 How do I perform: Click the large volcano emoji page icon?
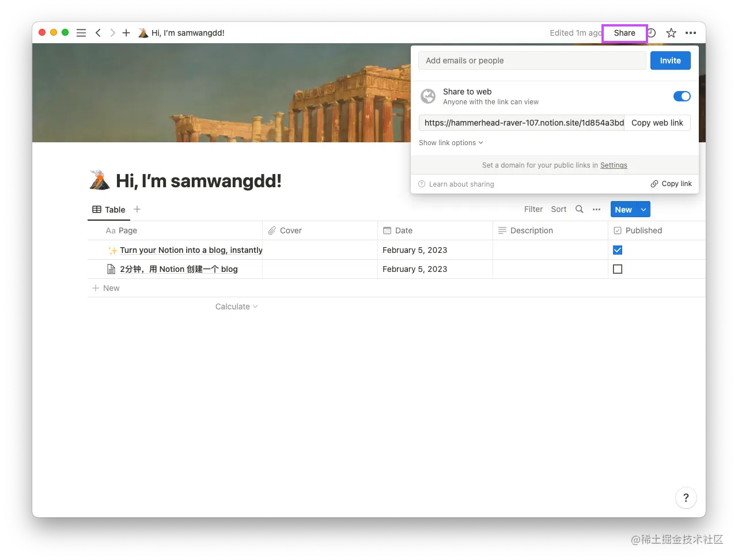coord(100,180)
